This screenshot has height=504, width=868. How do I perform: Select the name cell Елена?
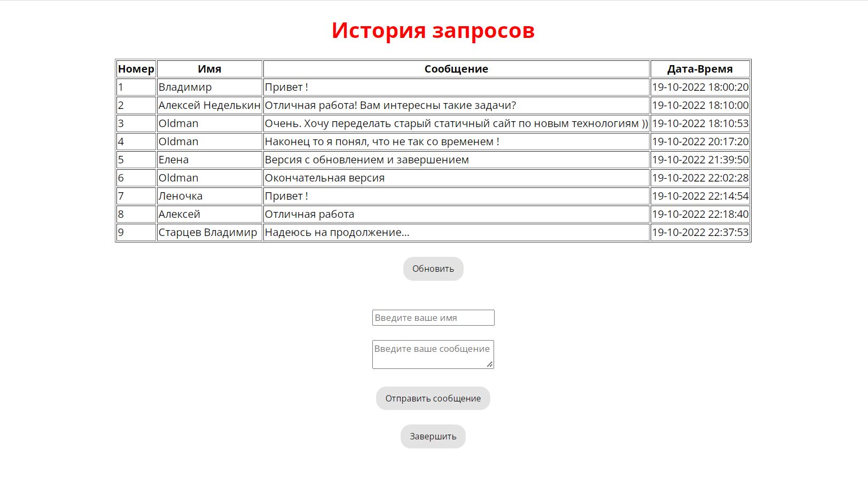pos(174,160)
